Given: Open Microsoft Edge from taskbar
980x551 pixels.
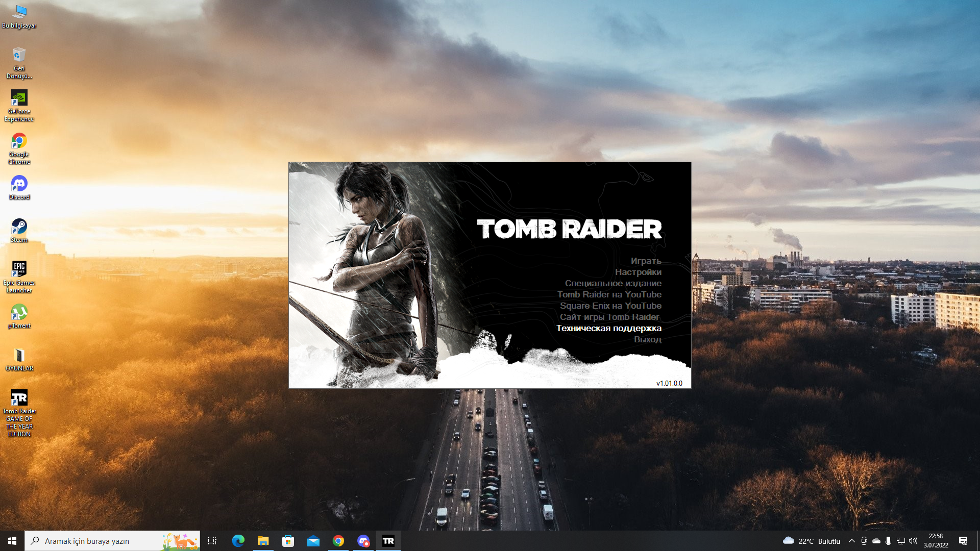Looking at the screenshot, I should (238, 541).
